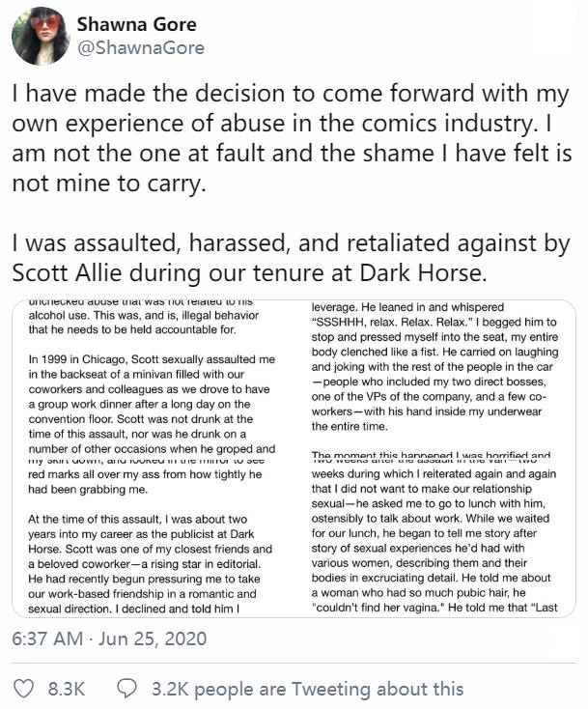Open attached image starting "weeks during which I reiterated"
This screenshot has height=709, width=588.
tap(435, 538)
